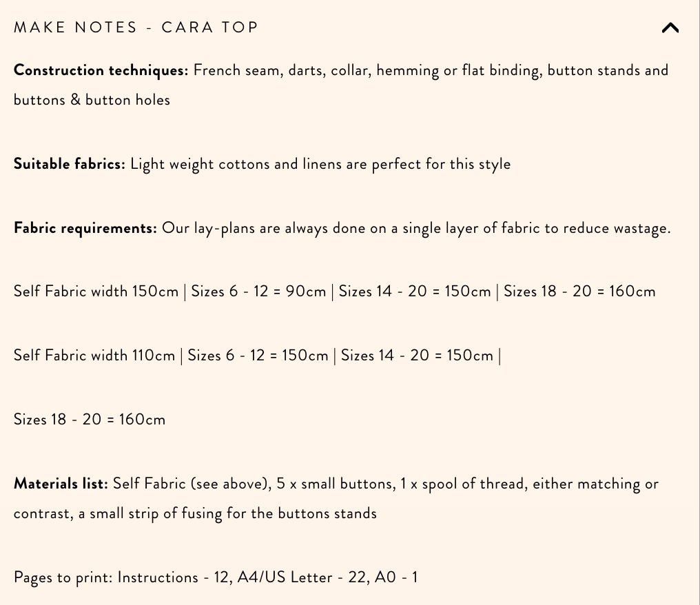The height and width of the screenshot is (605, 700).
Task: Select the Materials list heading
Action: click(61, 483)
